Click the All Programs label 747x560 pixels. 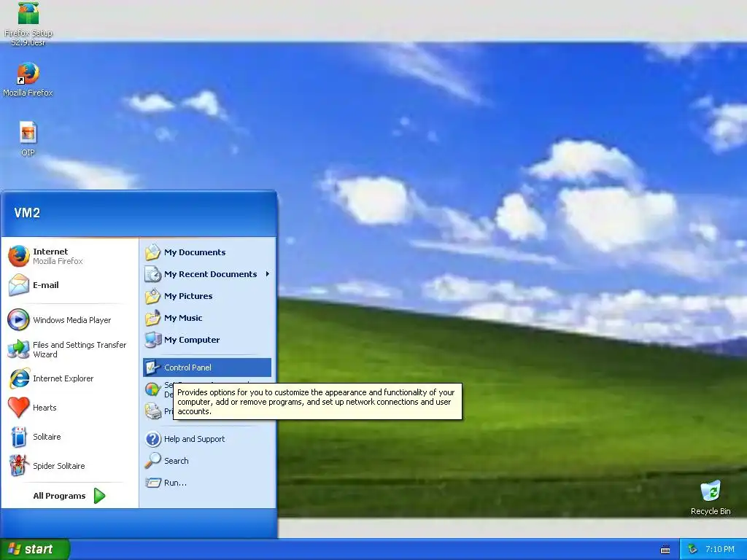point(59,496)
